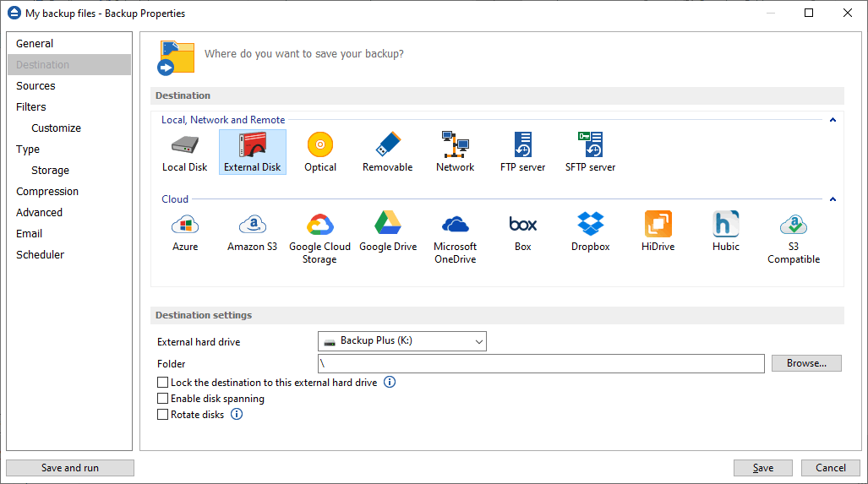Viewport: 868px width, 484px height.
Task: Click the backup destination folder header icon
Action: [176, 57]
